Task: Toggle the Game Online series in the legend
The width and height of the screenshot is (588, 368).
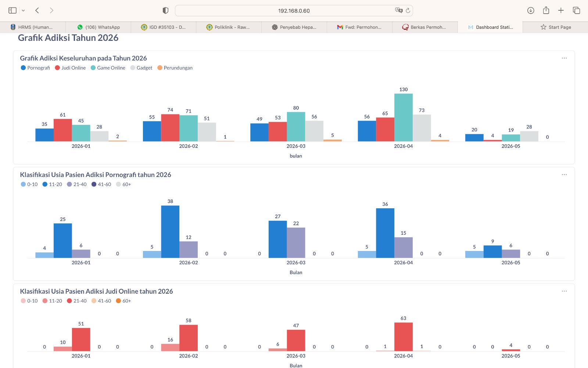Action: (x=108, y=68)
